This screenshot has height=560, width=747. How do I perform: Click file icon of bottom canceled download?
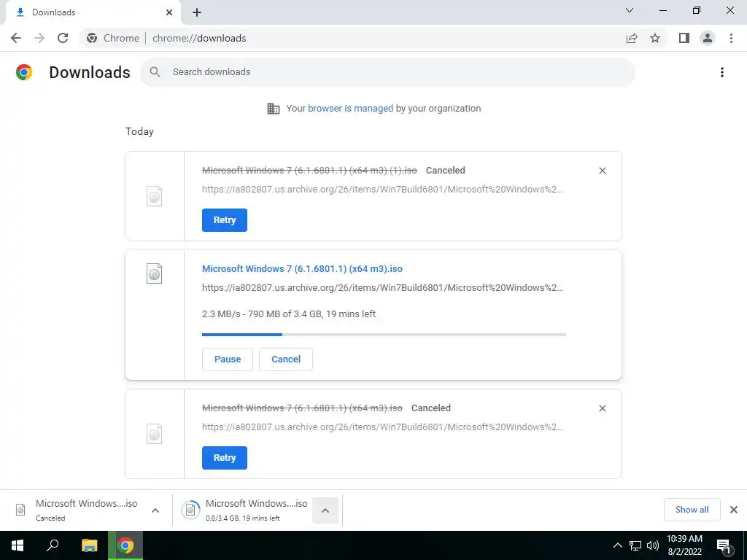(155, 434)
